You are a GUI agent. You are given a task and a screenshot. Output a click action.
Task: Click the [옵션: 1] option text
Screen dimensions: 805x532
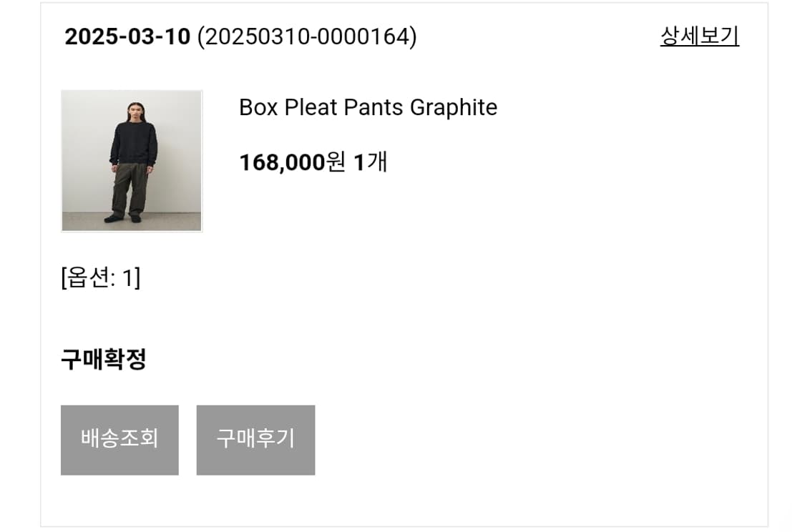pyautogui.click(x=101, y=277)
